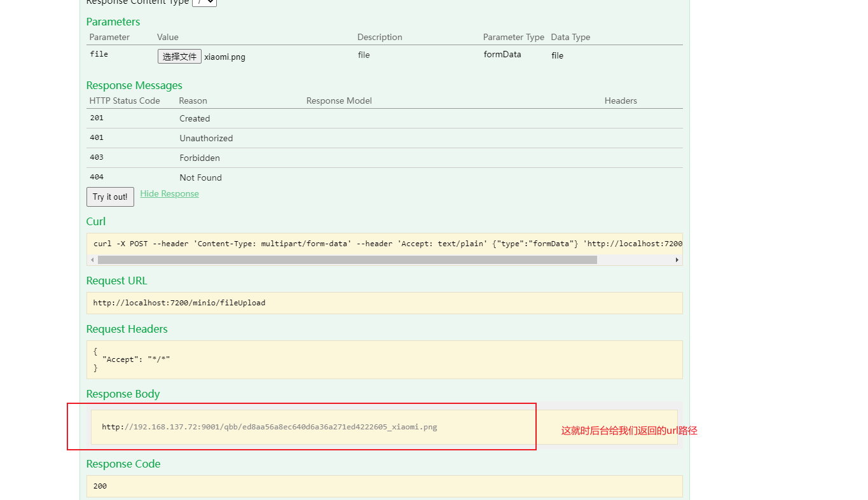Screen dimensions: 868x500
Task: Click the Parameter Type column header
Action: coord(514,37)
